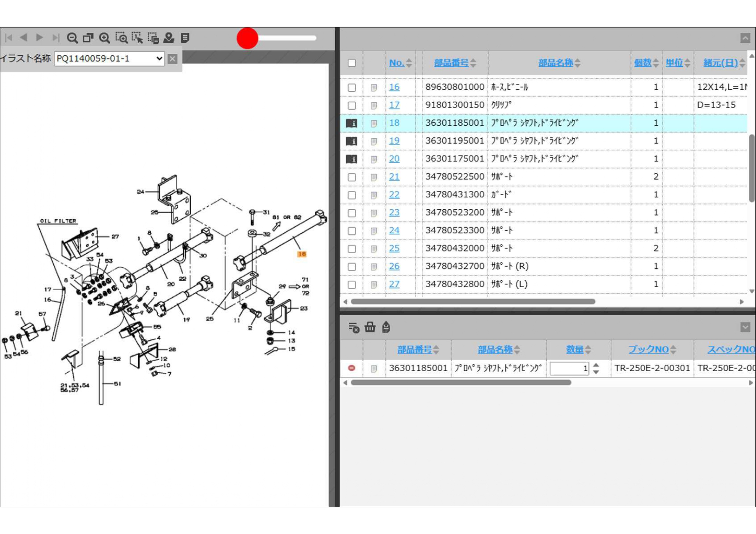The height and width of the screenshot is (534, 756).
Task: Open the illustration name dropdown PQ1140059-01-1
Action: tap(109, 59)
